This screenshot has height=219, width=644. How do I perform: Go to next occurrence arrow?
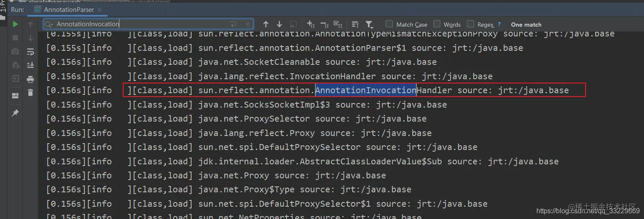click(x=279, y=24)
